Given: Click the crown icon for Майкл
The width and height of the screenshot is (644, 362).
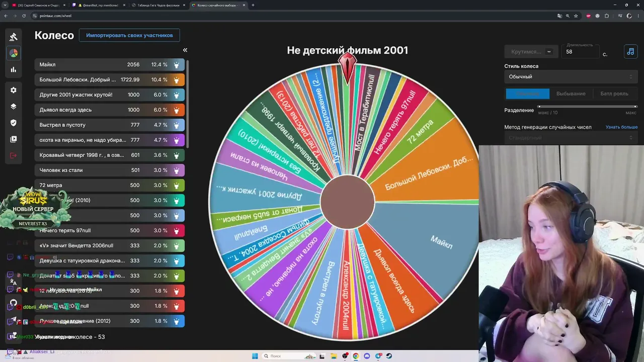Looking at the screenshot, I should (177, 64).
